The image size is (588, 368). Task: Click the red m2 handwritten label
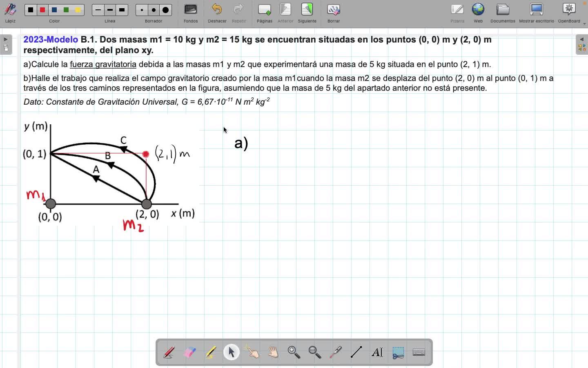134,226
